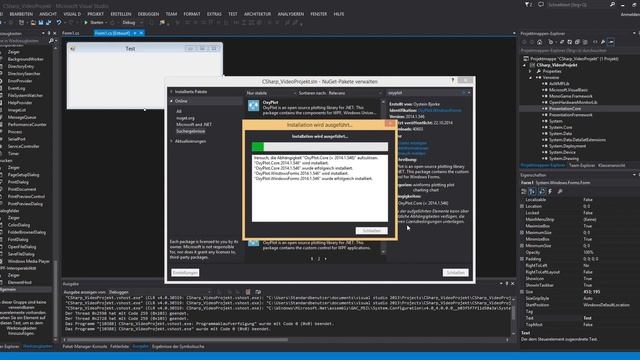Collapse the Verweise node in solution tree
Screen dimensions: 640x360
coord(531,77)
